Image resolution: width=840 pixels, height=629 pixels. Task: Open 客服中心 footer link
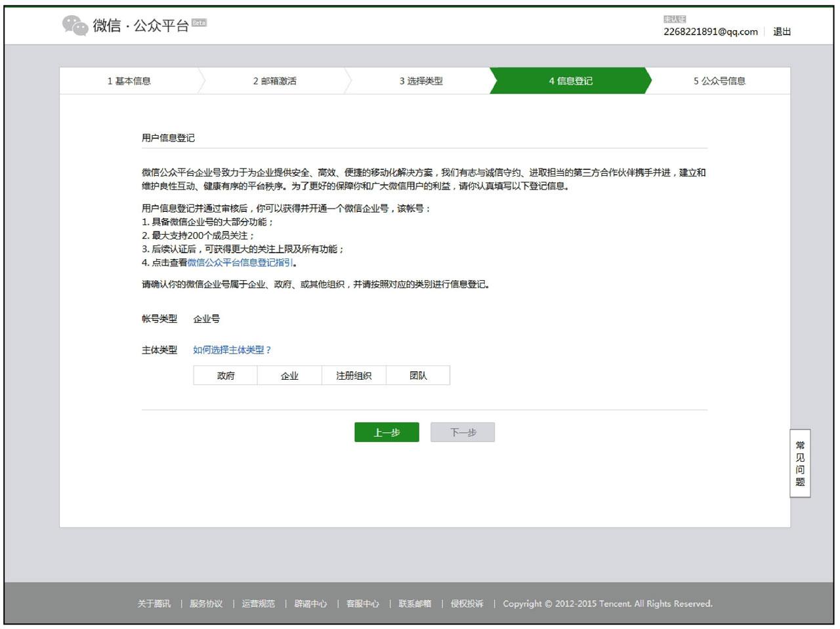pos(363,603)
